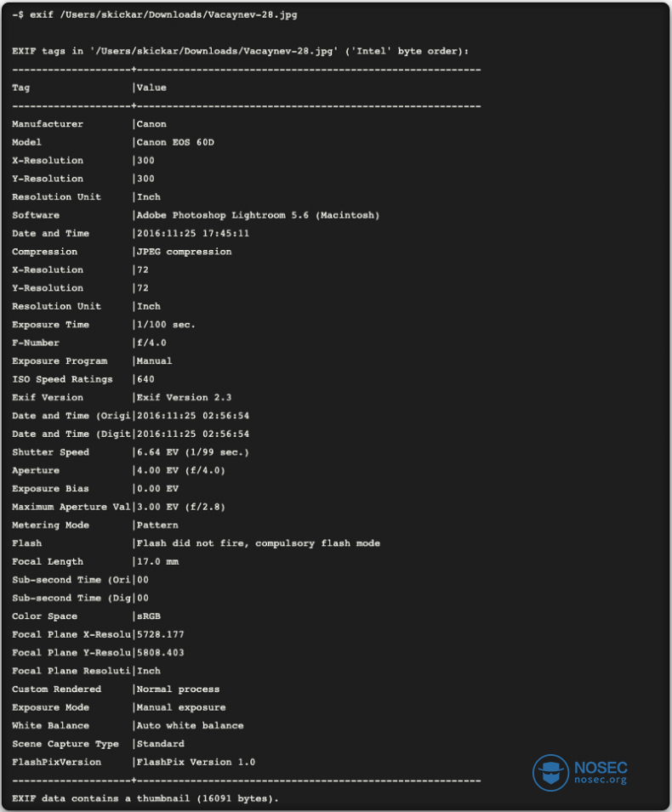Click the NOSEC hacker logo icon

point(550,773)
